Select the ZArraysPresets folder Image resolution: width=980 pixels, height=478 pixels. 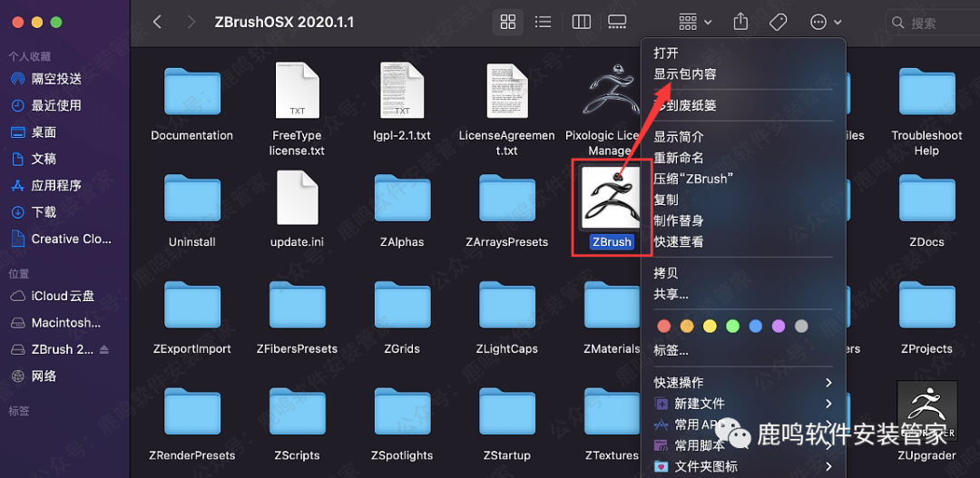click(x=507, y=199)
